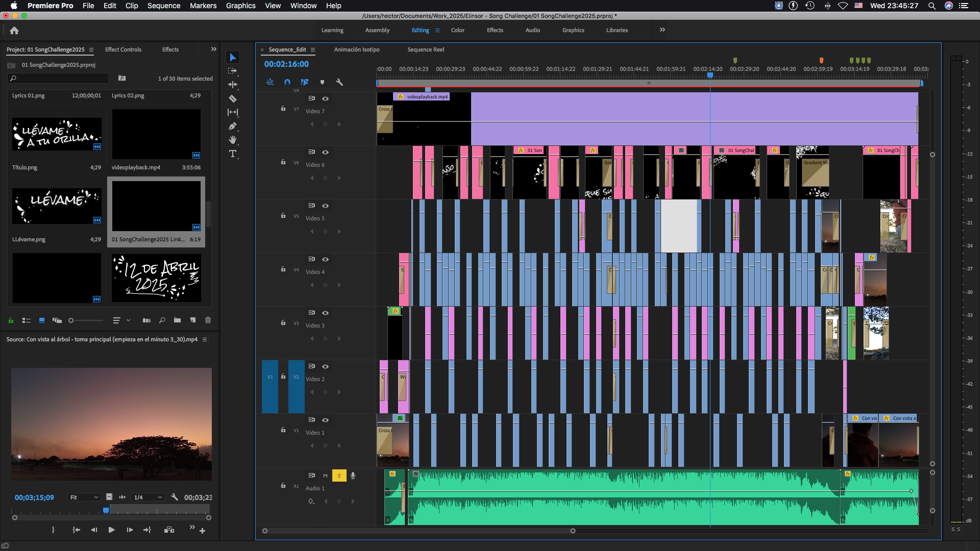Open source monitor Button Editor plus
The image size is (980, 551).
coord(202,531)
